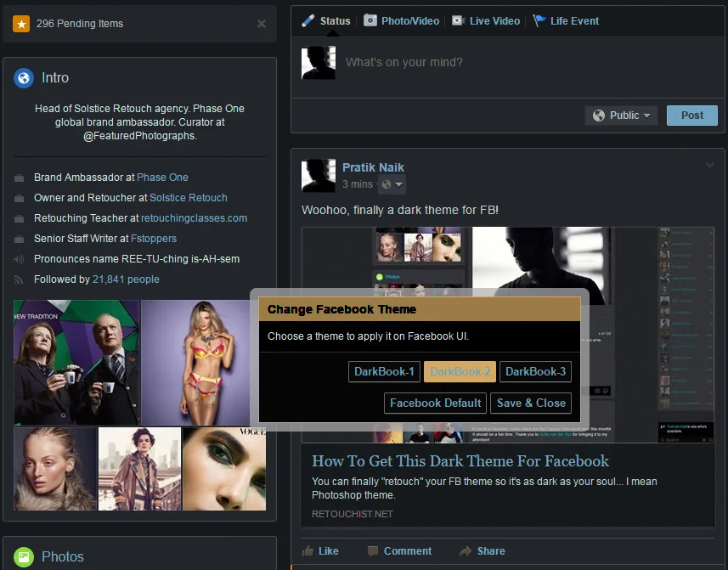Open the Fstoppers link
This screenshot has height=570, width=728.
[154, 239]
